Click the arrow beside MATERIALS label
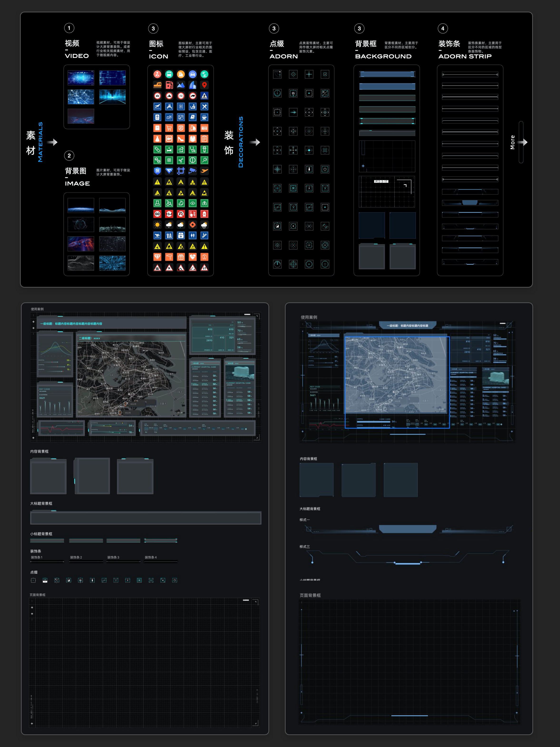 pos(52,142)
